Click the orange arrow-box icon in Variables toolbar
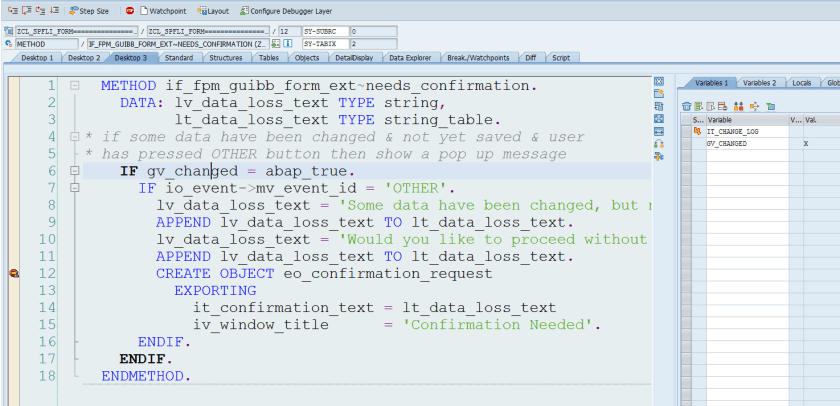 (754, 107)
